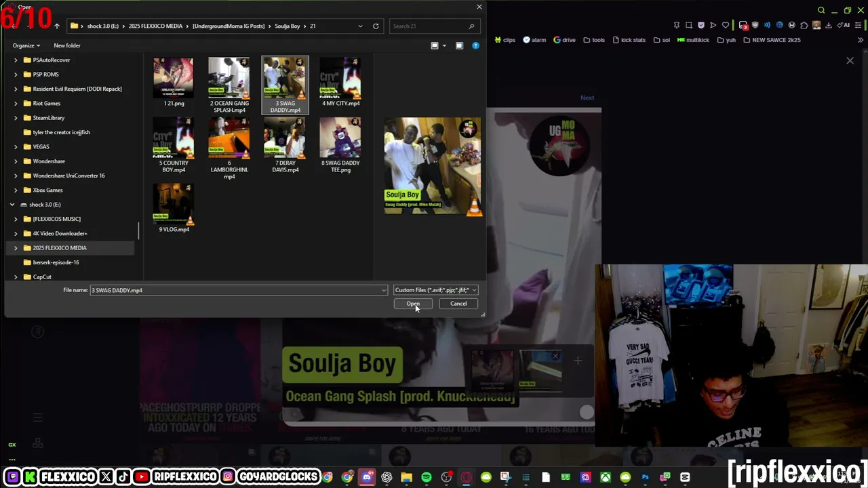The height and width of the screenshot is (488, 868).
Task: Click '[UndergroundMoma IG Posts]' in address path
Action: point(229,26)
